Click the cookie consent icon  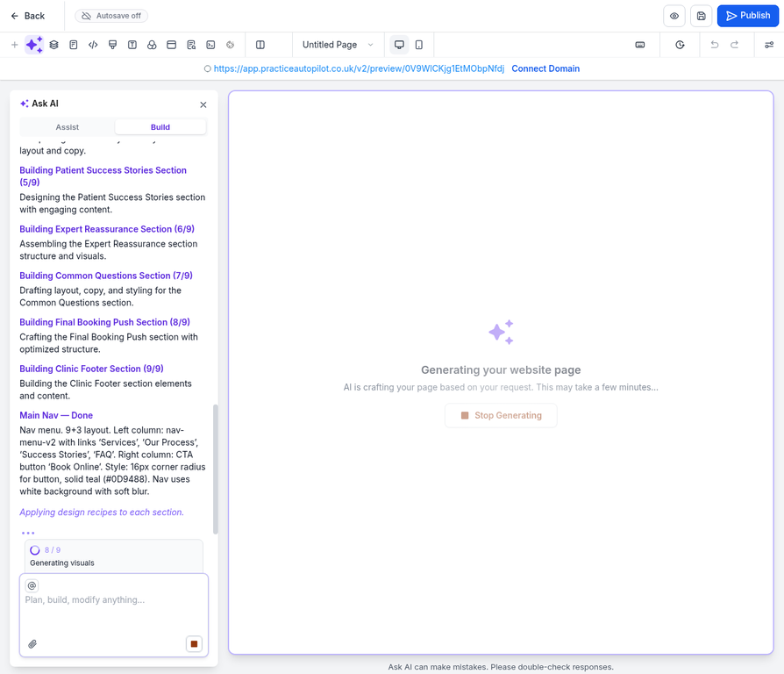[x=230, y=45]
